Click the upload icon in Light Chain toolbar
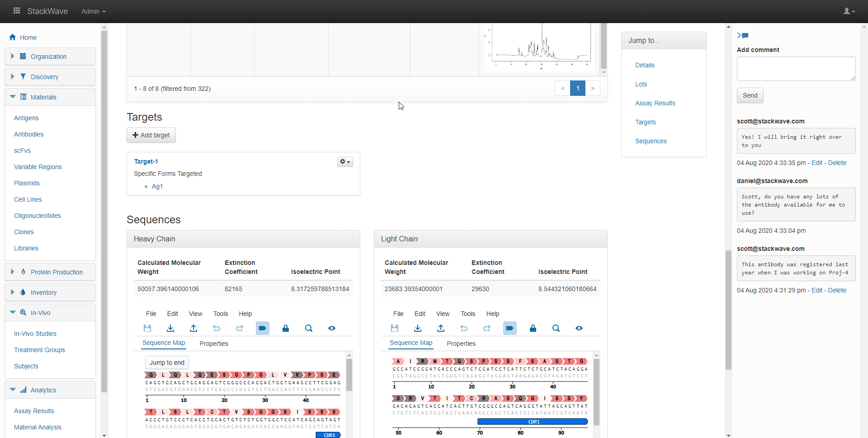Screen dimensions: 868x438 click(x=441, y=328)
